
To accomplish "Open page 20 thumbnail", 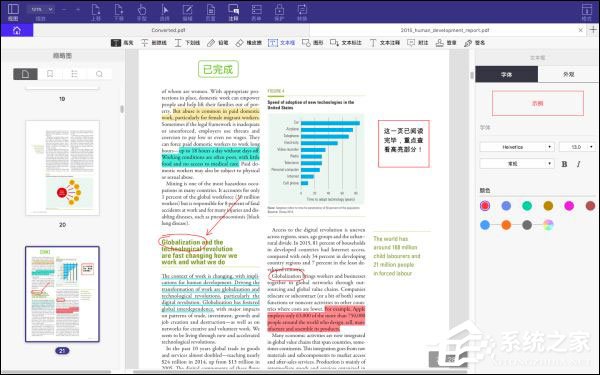I will [62, 168].
